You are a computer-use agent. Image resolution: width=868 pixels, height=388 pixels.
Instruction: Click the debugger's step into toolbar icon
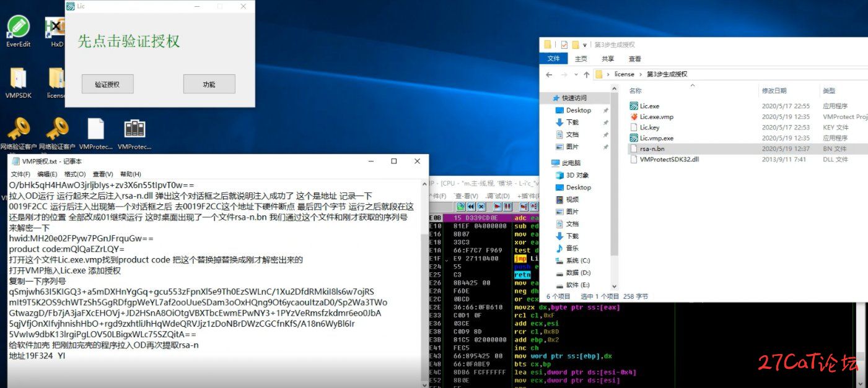tap(524, 207)
